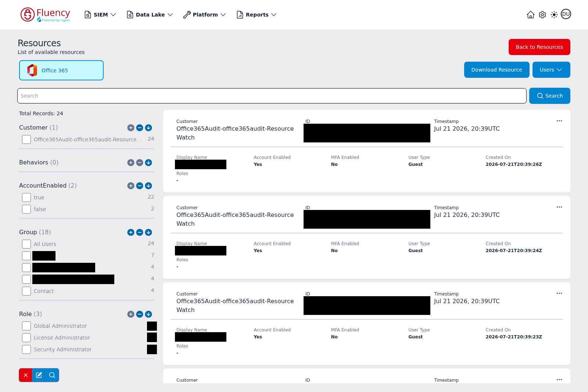The width and height of the screenshot is (588, 392).
Task: Click the minus icon in AccountEnabled facet
Action: coord(140,186)
